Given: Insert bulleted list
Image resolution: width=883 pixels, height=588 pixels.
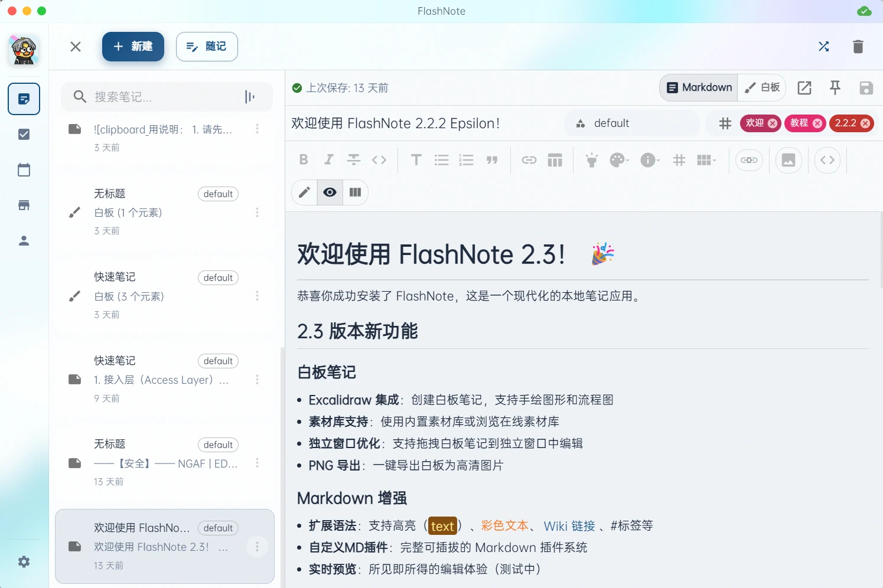Looking at the screenshot, I should pyautogui.click(x=441, y=160).
